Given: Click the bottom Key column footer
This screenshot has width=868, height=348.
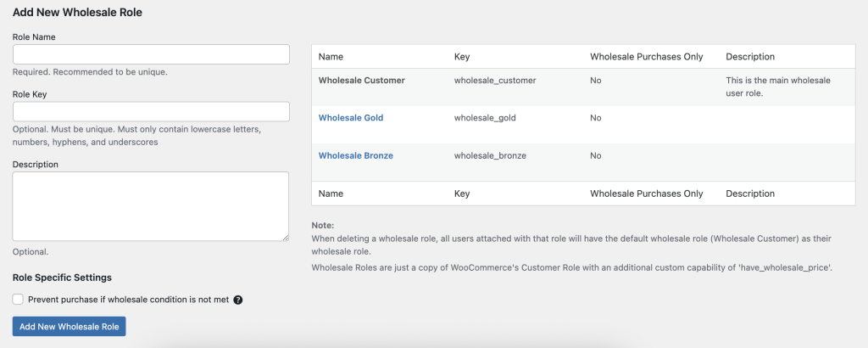Looking at the screenshot, I should click(462, 194).
